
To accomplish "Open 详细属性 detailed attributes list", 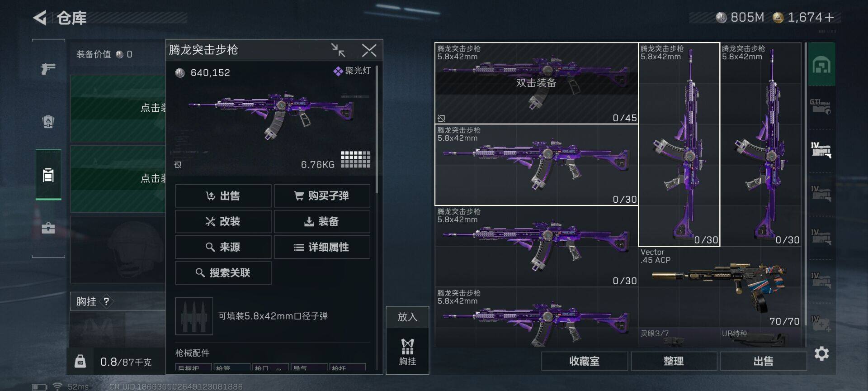I will tap(322, 247).
